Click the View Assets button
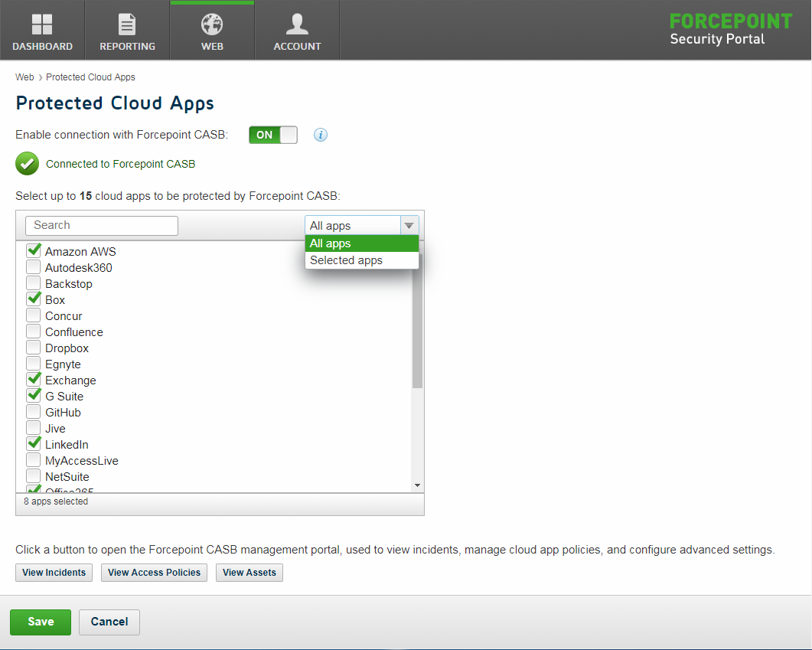Viewport: 812px width, 650px height. 249,573
